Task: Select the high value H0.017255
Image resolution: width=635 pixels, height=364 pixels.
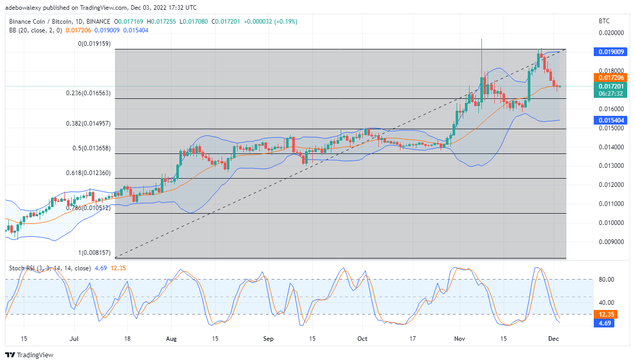Action: pyautogui.click(x=162, y=22)
